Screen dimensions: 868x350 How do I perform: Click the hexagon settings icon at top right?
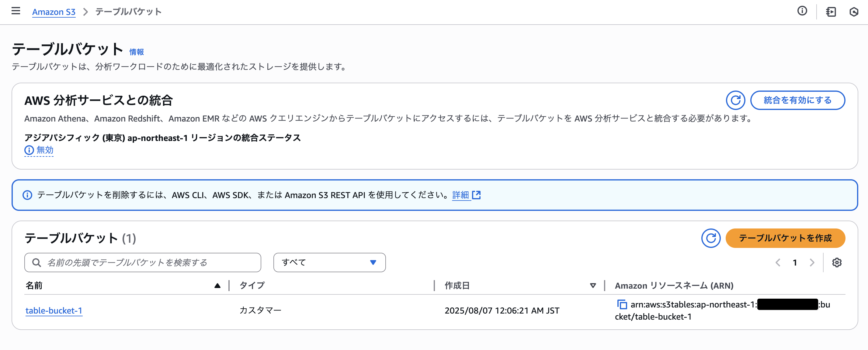tap(853, 12)
